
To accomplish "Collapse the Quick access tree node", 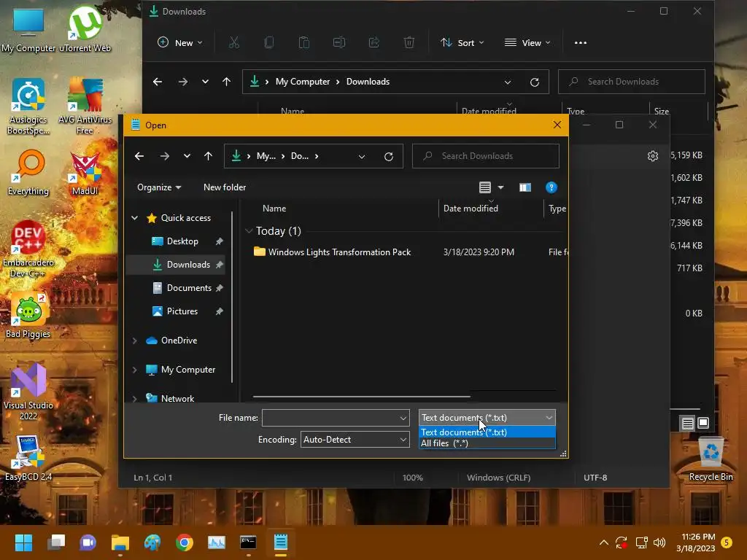I will click(135, 217).
